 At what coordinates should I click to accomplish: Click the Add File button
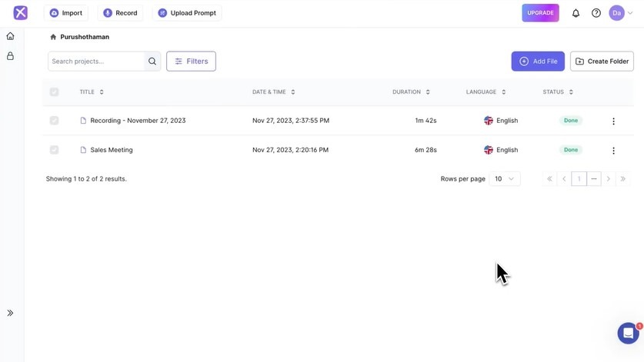coord(538,61)
